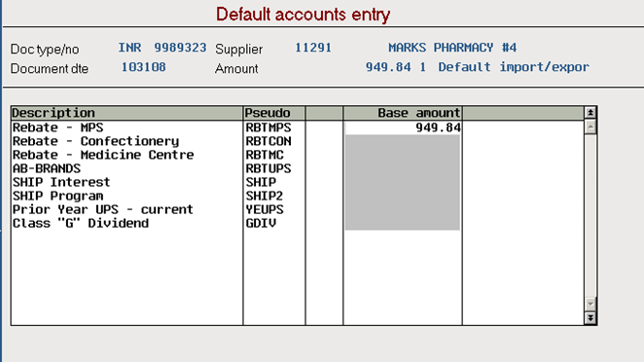
Task: Click the scrollbar single down arrow
Action: click(x=590, y=304)
